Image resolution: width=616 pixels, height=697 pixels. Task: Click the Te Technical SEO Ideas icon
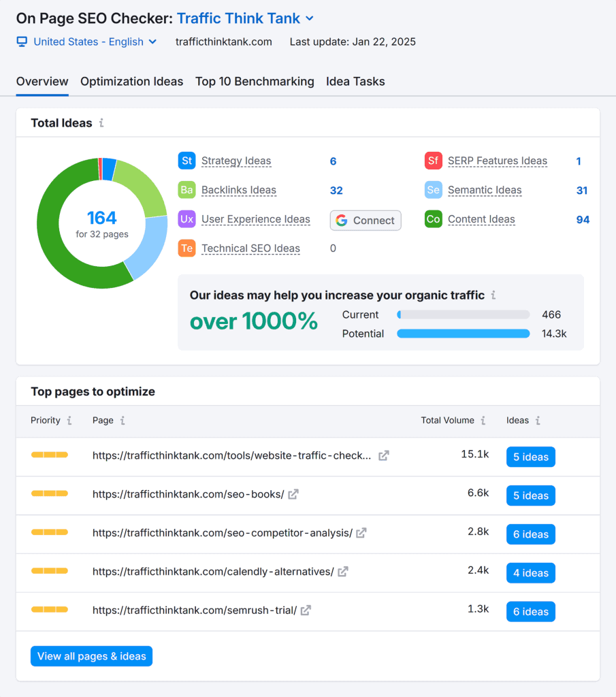(x=187, y=248)
